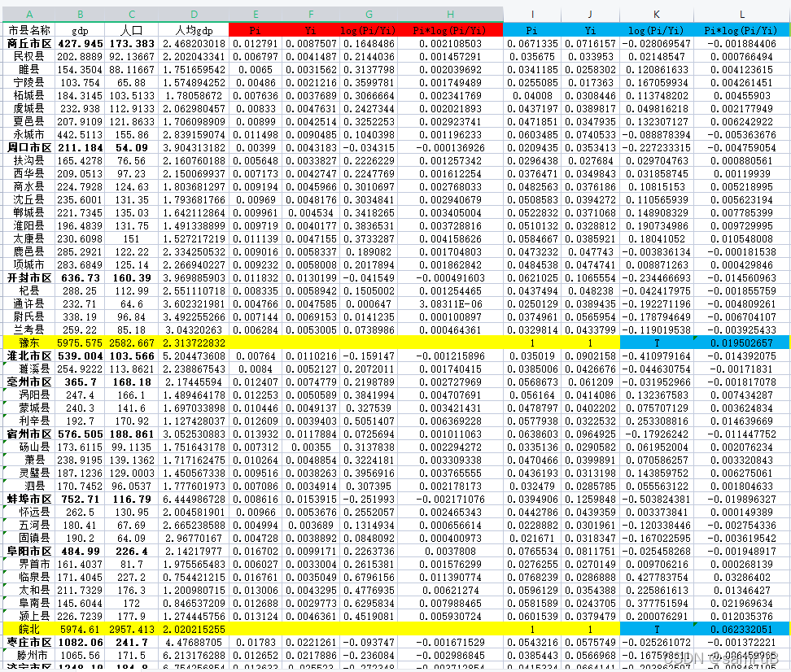791x672 pixels.
Task: Select the blue Pi*log(Pi/Yi) header cell
Action: pyautogui.click(x=741, y=30)
